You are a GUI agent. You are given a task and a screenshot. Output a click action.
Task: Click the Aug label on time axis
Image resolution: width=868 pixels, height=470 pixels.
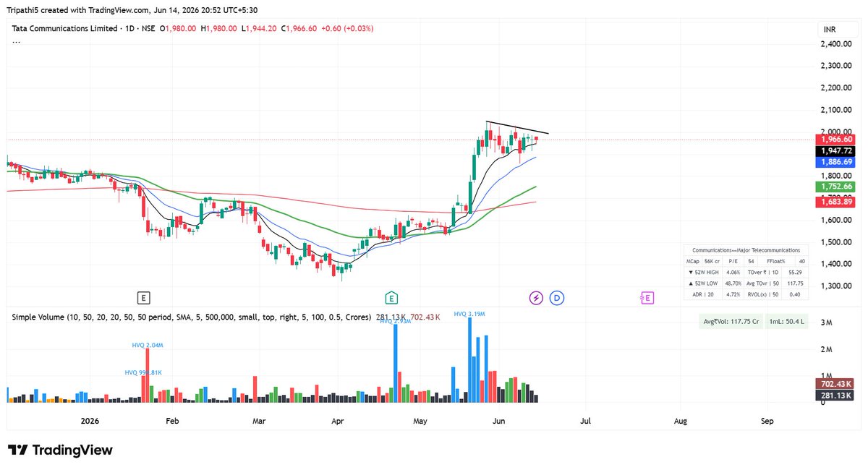pyautogui.click(x=680, y=420)
